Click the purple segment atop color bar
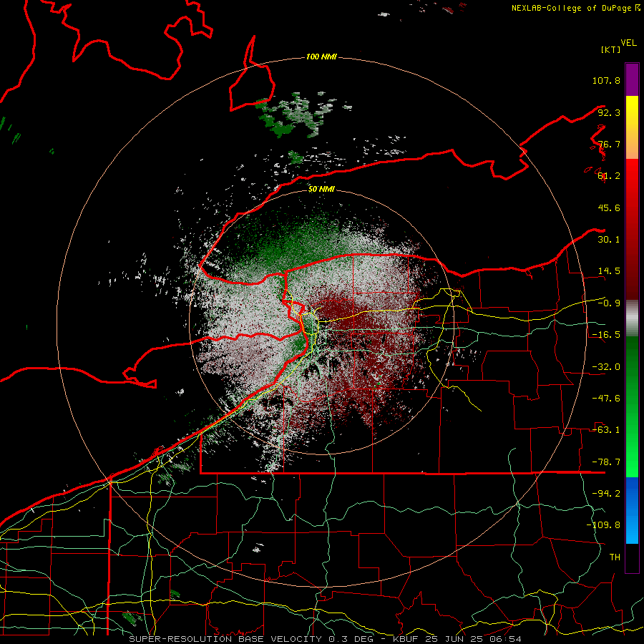 (x=632, y=79)
